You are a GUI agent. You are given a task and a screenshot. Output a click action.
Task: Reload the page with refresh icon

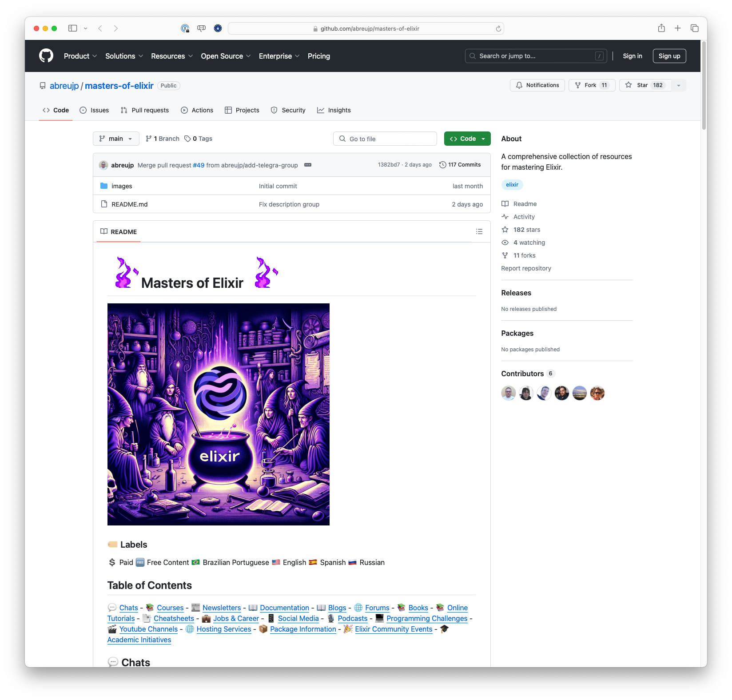click(x=498, y=29)
